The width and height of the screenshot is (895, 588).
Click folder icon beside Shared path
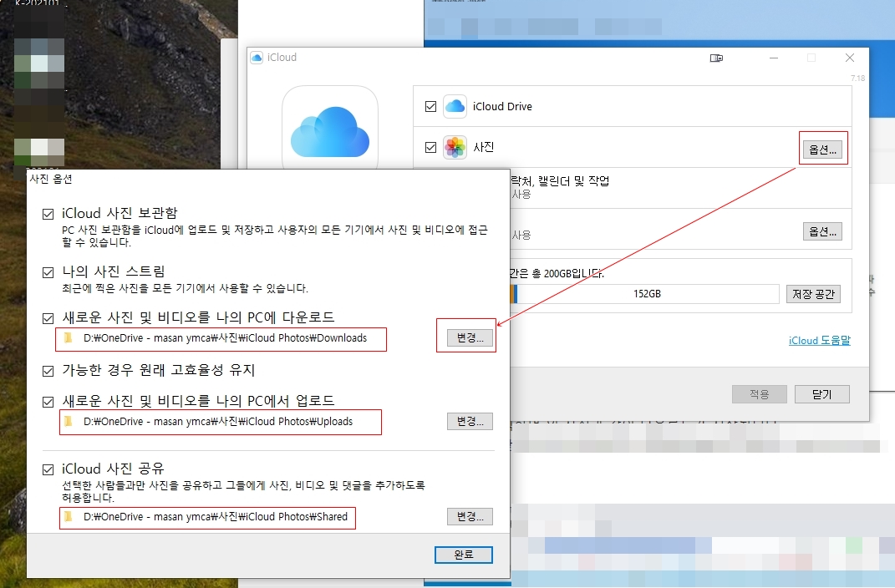(x=69, y=517)
